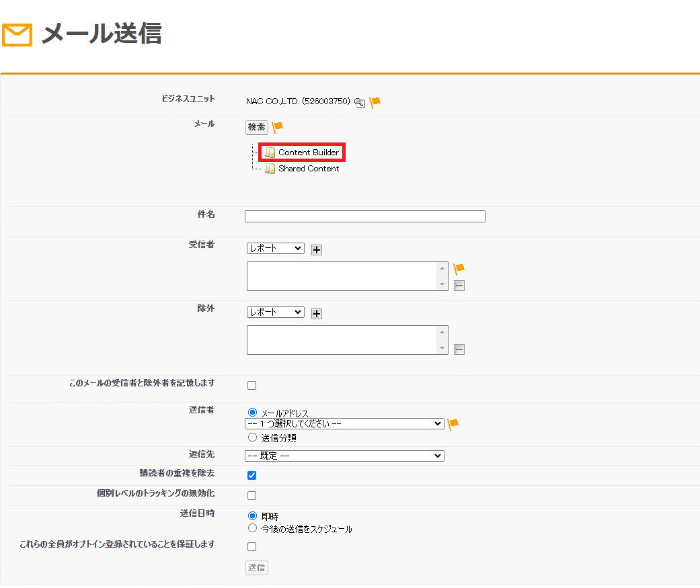
Task: Select the 即時 send time radio
Action: (252, 515)
